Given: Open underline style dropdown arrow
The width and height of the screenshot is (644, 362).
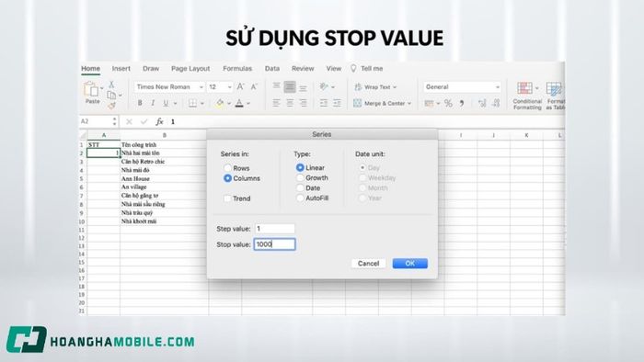Looking at the screenshot, I should coord(175,103).
